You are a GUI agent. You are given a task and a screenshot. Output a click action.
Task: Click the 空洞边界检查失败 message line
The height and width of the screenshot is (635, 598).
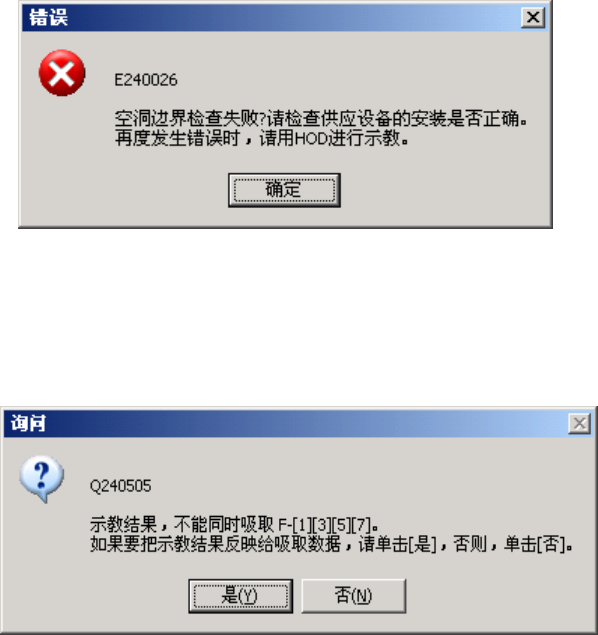coord(321,119)
